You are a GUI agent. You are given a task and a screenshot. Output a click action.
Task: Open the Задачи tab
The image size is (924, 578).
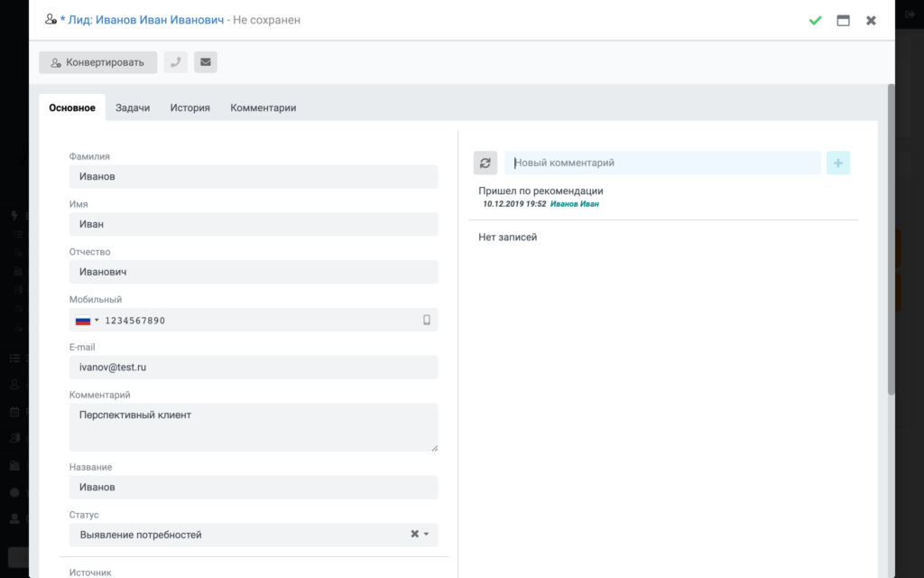point(133,108)
